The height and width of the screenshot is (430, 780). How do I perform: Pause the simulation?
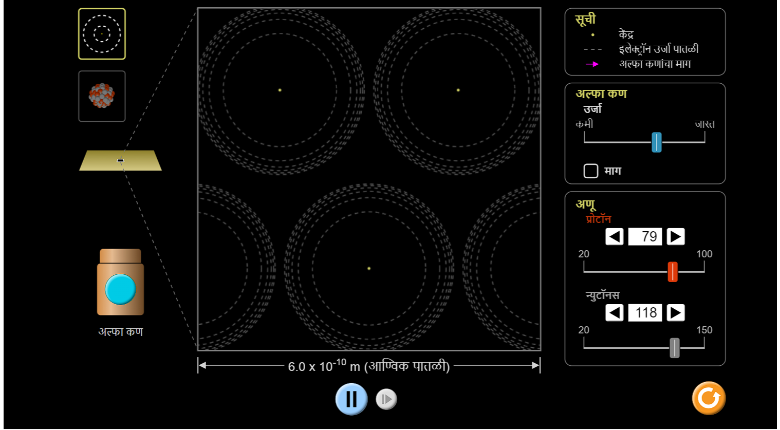click(351, 399)
